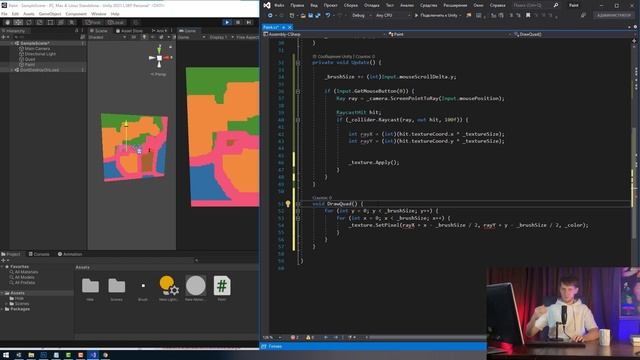
Task: Select Quad object in Hierarchy
Action: click(30, 59)
